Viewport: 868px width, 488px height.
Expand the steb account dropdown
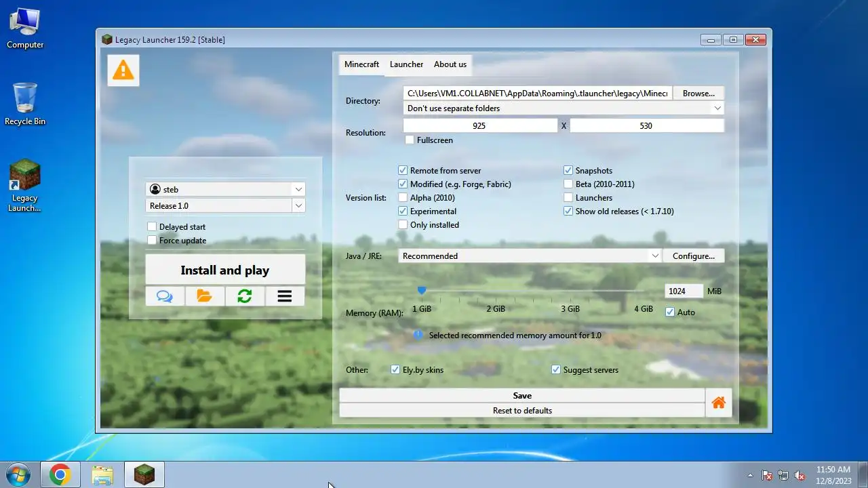tap(298, 189)
